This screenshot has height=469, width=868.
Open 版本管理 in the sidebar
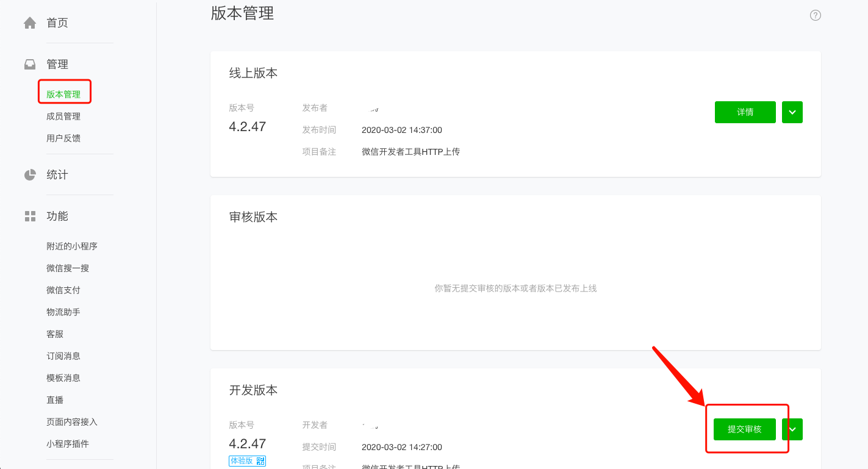(x=63, y=95)
